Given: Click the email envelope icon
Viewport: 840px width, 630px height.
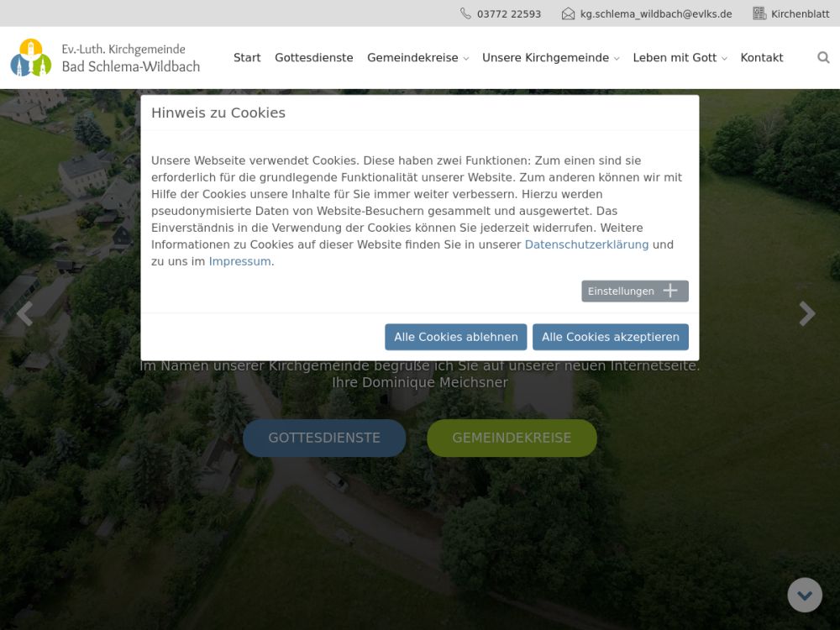Looking at the screenshot, I should [569, 13].
